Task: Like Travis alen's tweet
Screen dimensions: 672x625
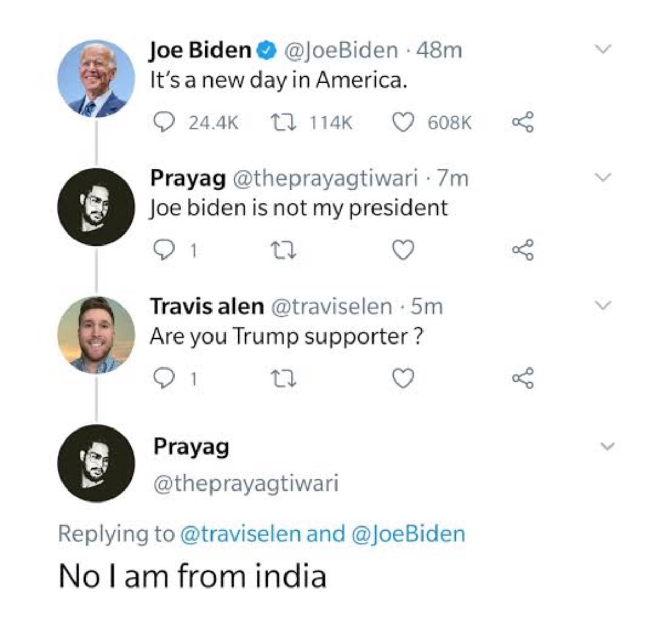Action: click(x=403, y=379)
